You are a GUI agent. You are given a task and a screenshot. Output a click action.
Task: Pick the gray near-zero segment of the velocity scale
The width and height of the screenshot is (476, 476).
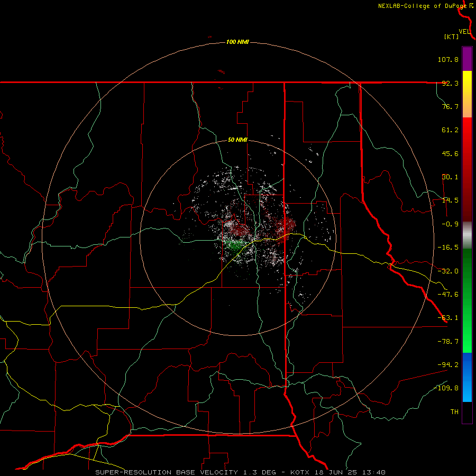click(x=467, y=235)
